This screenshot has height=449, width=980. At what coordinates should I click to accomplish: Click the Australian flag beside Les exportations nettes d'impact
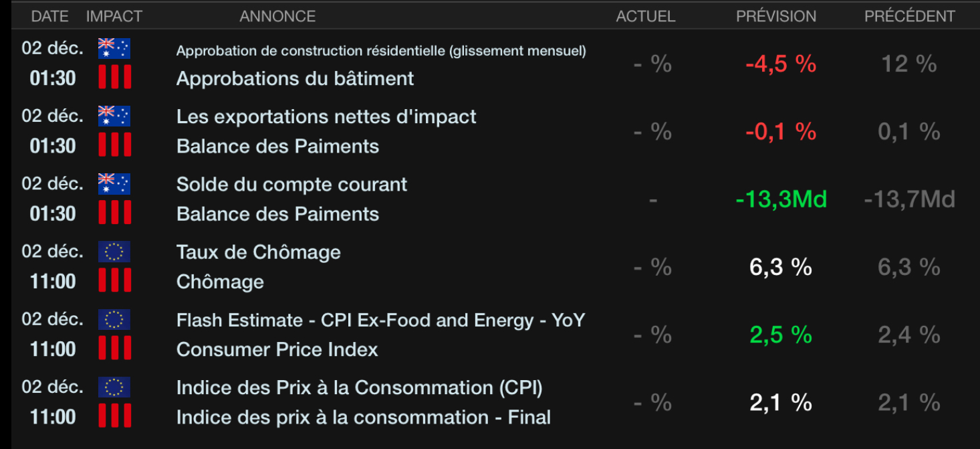114,116
